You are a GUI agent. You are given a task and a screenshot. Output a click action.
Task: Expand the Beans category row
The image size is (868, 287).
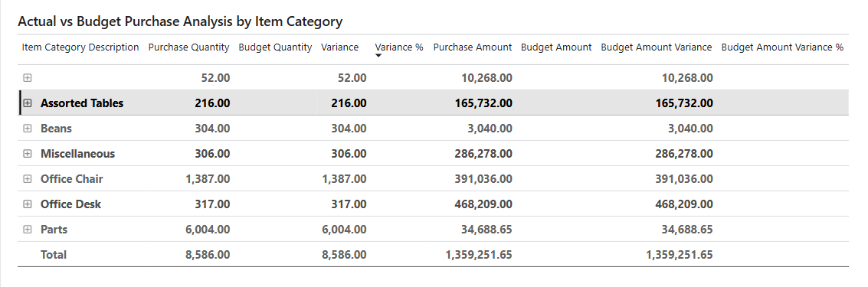(x=27, y=129)
